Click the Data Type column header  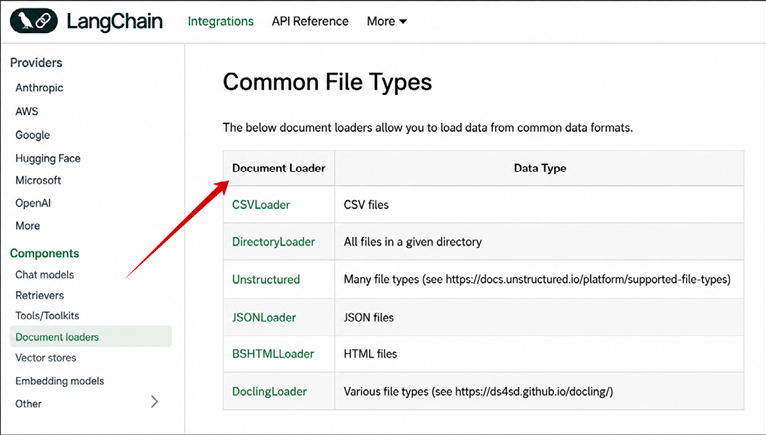coord(540,168)
